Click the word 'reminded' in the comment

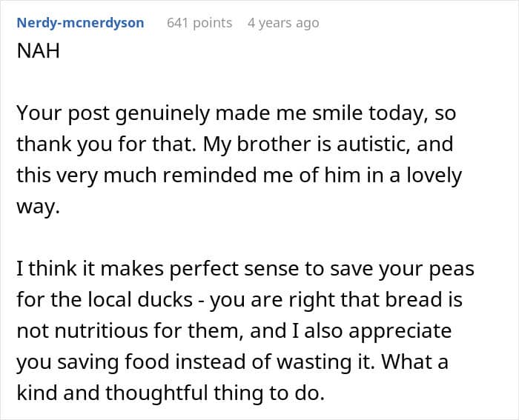tap(210, 175)
